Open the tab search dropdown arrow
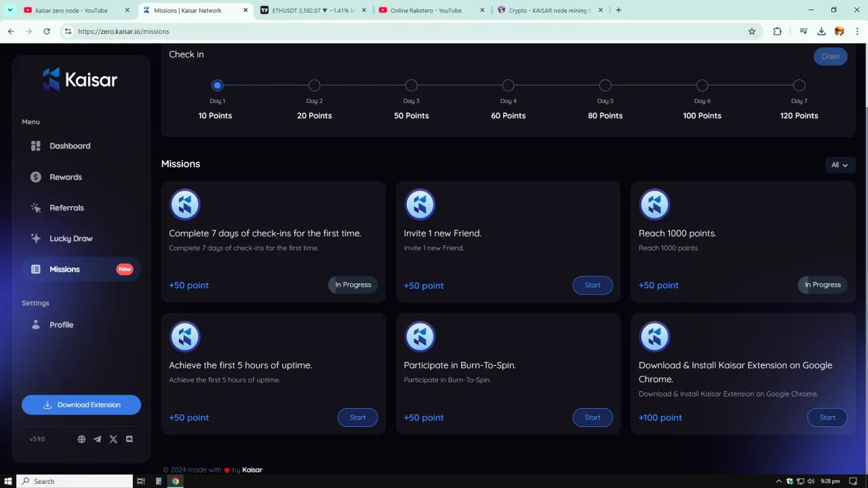 coord(9,10)
